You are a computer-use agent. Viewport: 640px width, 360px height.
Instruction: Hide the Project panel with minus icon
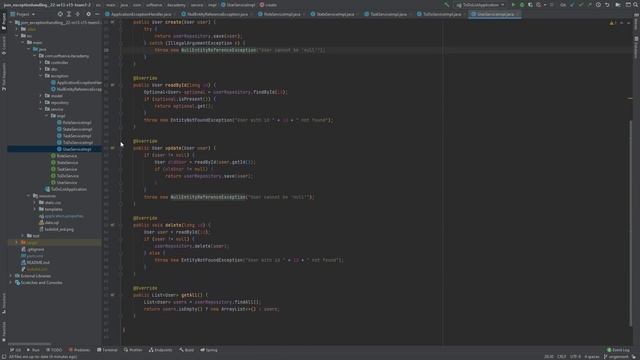[x=97, y=14]
